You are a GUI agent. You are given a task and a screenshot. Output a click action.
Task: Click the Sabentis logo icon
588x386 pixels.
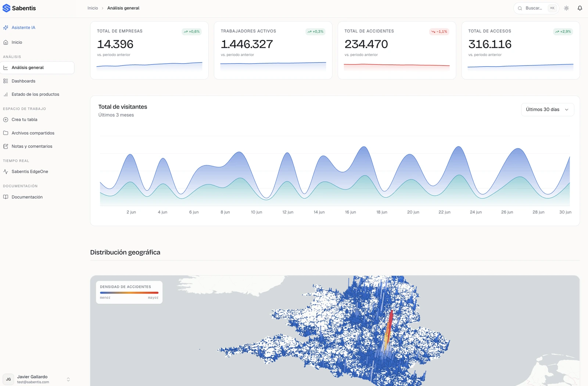[x=6, y=8]
